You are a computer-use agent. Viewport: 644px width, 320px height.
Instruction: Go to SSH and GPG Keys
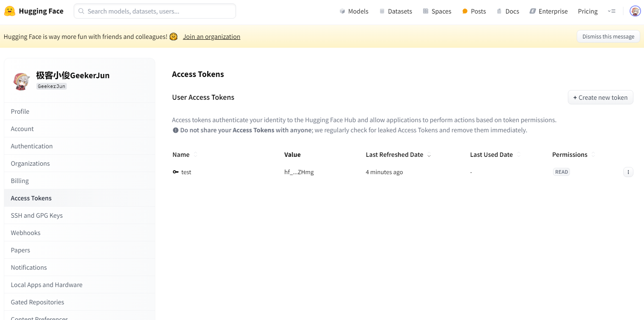(x=80, y=216)
